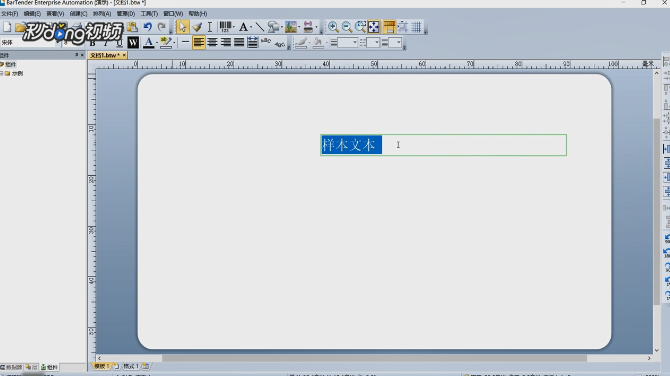The width and height of the screenshot is (670, 376).
Task: Open the 创建(C) menu
Action: pyautogui.click(x=78, y=14)
